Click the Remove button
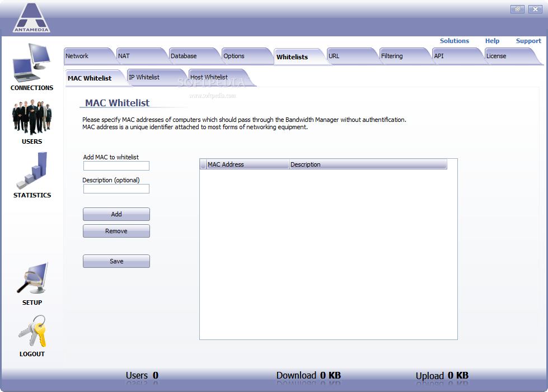This screenshot has height=392, width=548. pyautogui.click(x=116, y=231)
